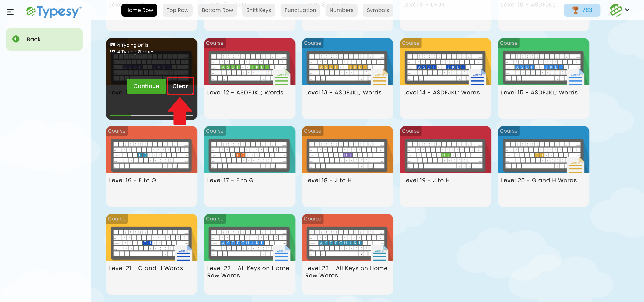Click the 4 Typing Drills text

133,45
